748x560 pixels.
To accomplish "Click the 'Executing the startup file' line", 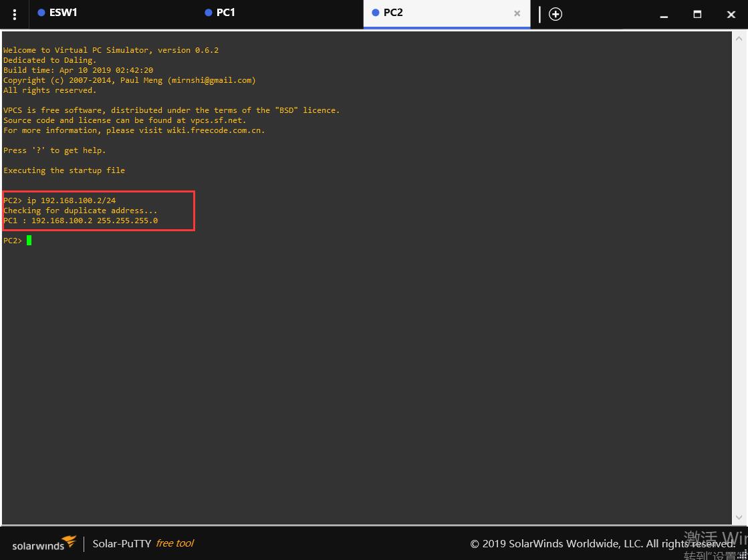I will pyautogui.click(x=64, y=170).
